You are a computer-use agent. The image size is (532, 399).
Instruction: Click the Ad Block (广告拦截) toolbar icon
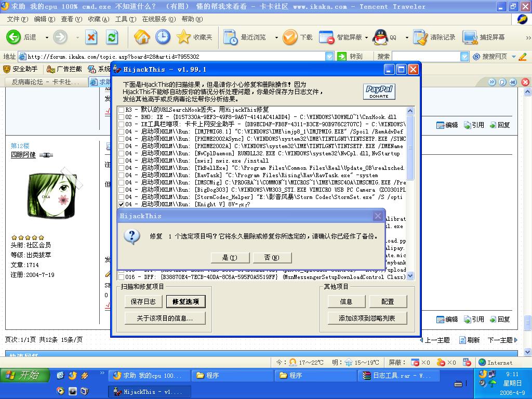pyautogui.click(x=51, y=69)
